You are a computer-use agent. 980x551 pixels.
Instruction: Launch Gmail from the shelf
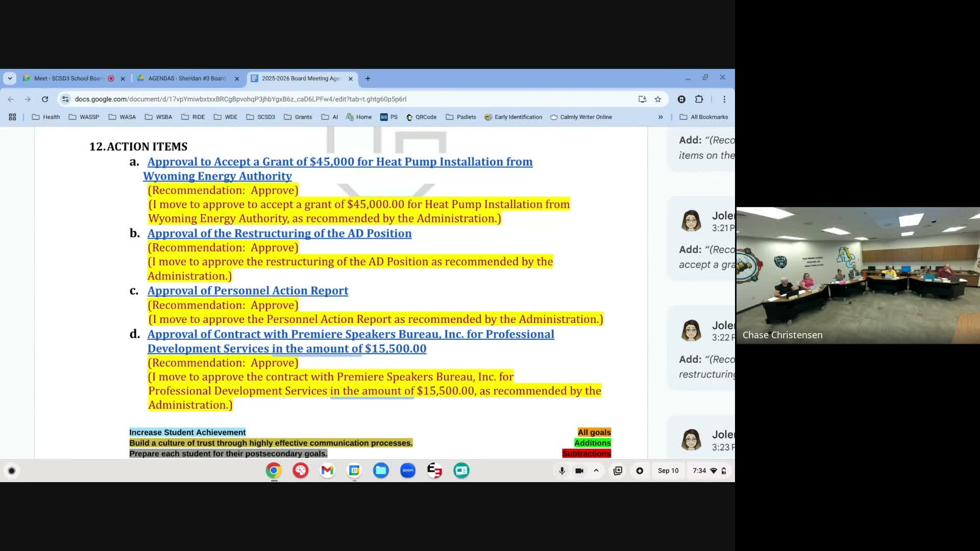tap(327, 470)
